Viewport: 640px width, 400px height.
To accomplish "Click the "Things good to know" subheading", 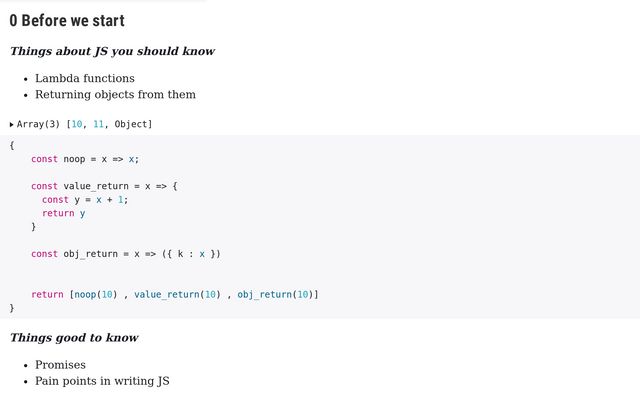I will [74, 338].
